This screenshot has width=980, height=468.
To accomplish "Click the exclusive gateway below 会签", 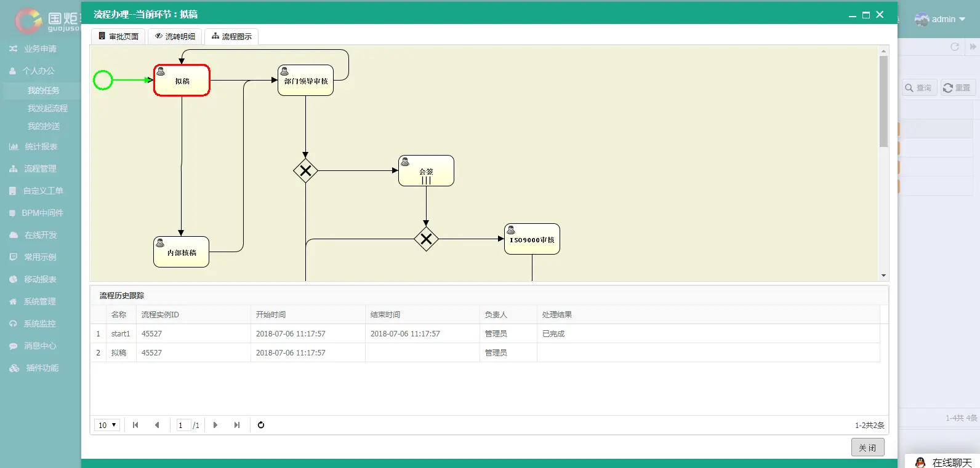I will pyautogui.click(x=426, y=239).
